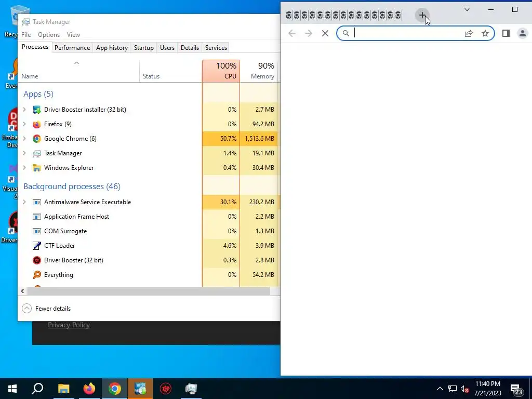Open the View menu in Task Manager
This screenshot has height=399, width=532.
(73, 35)
